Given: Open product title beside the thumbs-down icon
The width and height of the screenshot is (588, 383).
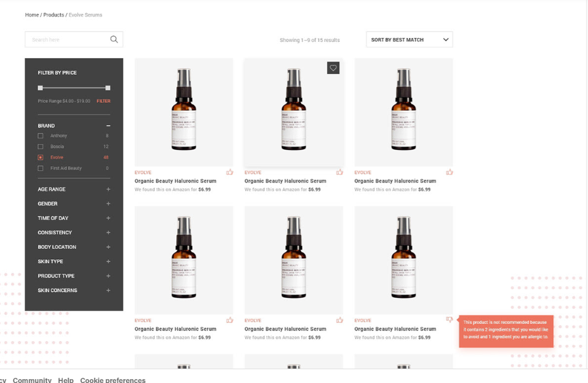Looking at the screenshot, I should coord(395,329).
